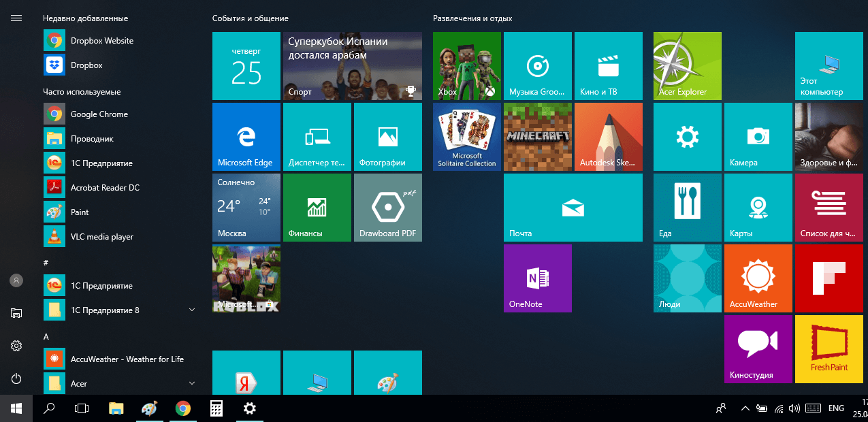This screenshot has height=422, width=868.
Task: Expand the hamburger menu at top left
Action: pos(16,18)
